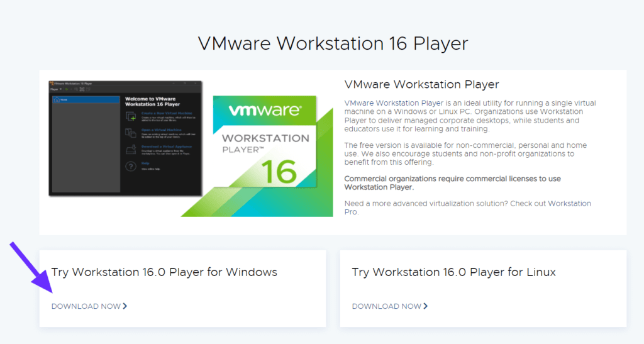
Task: Click the green play button in preview toolbar
Action: coord(67,89)
